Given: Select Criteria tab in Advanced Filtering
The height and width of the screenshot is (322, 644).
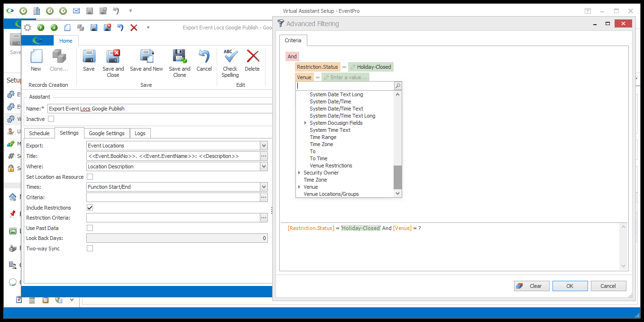Looking at the screenshot, I should click(293, 40).
